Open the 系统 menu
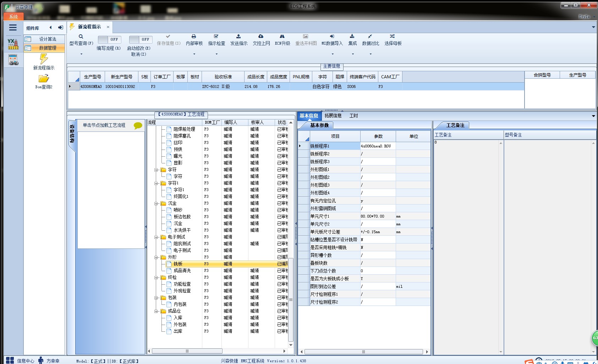Viewport: 598px width, 364px height. coord(13,17)
